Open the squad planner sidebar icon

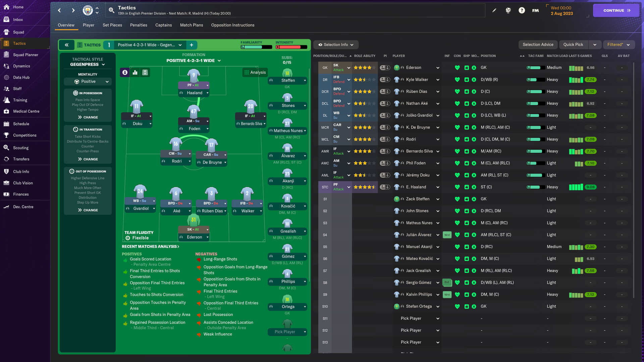[6, 54]
